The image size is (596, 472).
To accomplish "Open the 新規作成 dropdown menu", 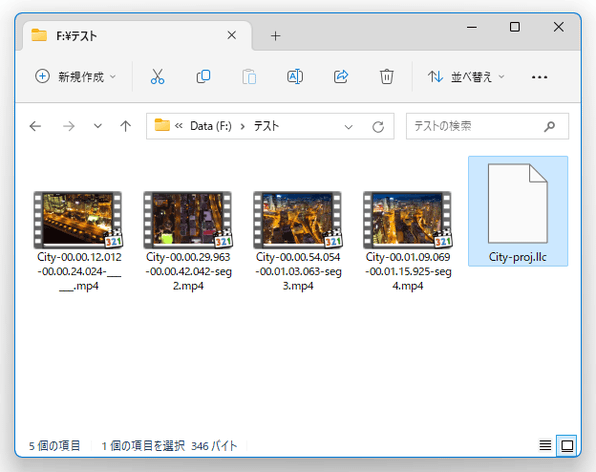I will coord(75,77).
